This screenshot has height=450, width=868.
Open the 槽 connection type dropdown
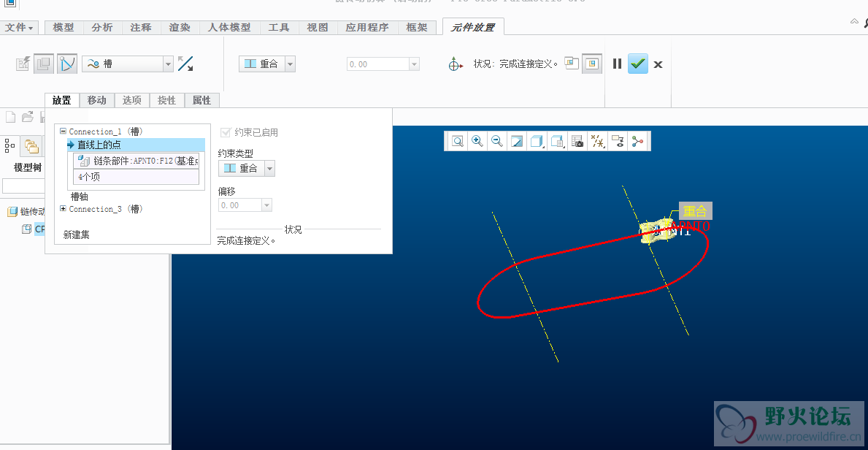click(169, 64)
